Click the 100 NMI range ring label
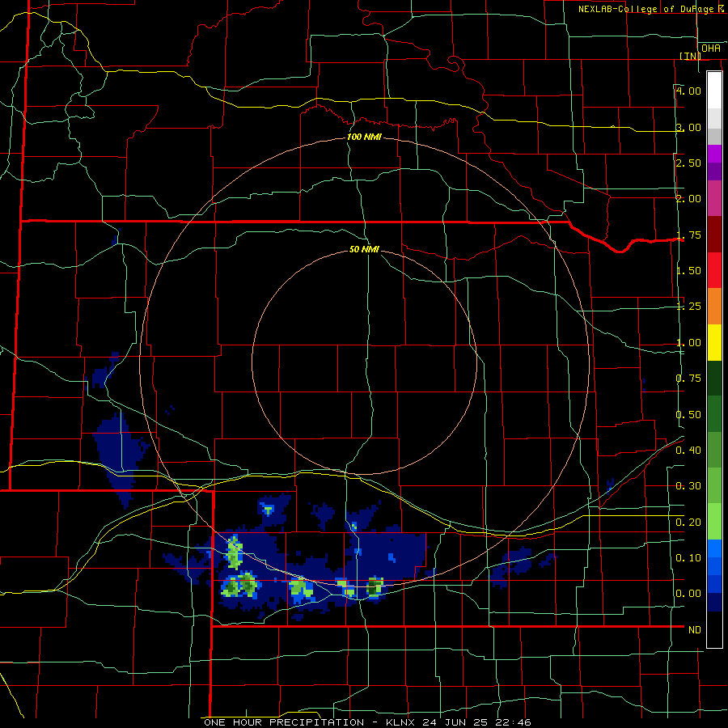This screenshot has height=728, width=728. coord(364,137)
